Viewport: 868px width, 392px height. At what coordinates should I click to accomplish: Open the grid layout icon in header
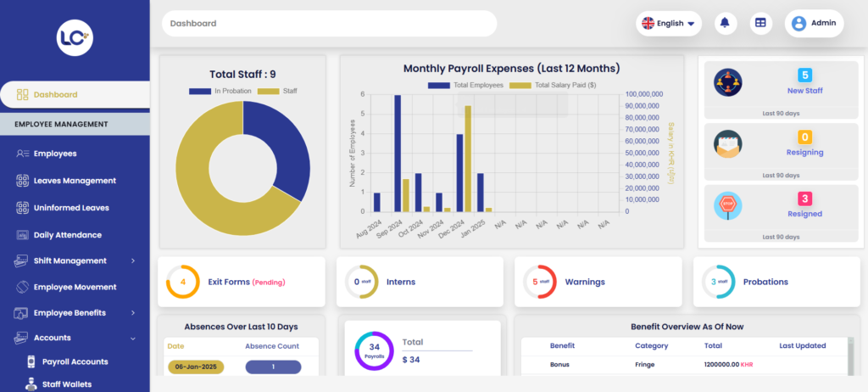(760, 24)
